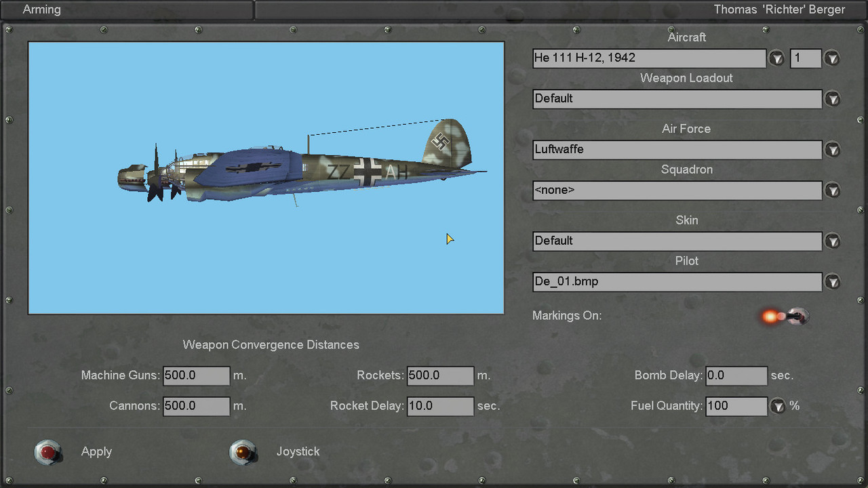This screenshot has height=488, width=868.
Task: Click the Joystick label
Action: (298, 451)
